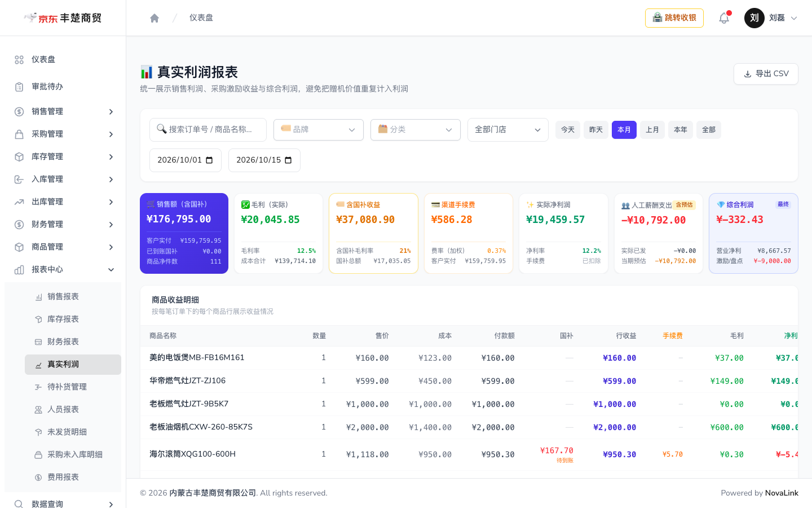Viewport: 812px width, 508px height.
Task: Click the 仪表盘 sidebar grid icon
Action: pyautogui.click(x=19, y=60)
